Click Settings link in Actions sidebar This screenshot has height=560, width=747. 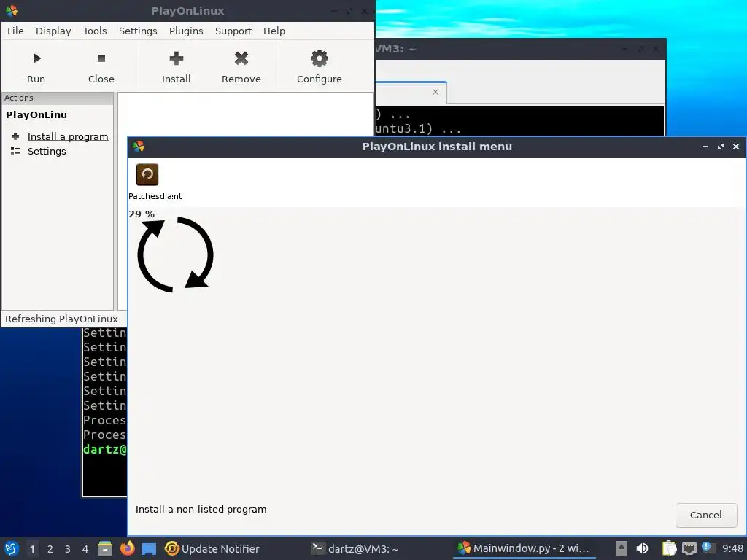(x=47, y=152)
